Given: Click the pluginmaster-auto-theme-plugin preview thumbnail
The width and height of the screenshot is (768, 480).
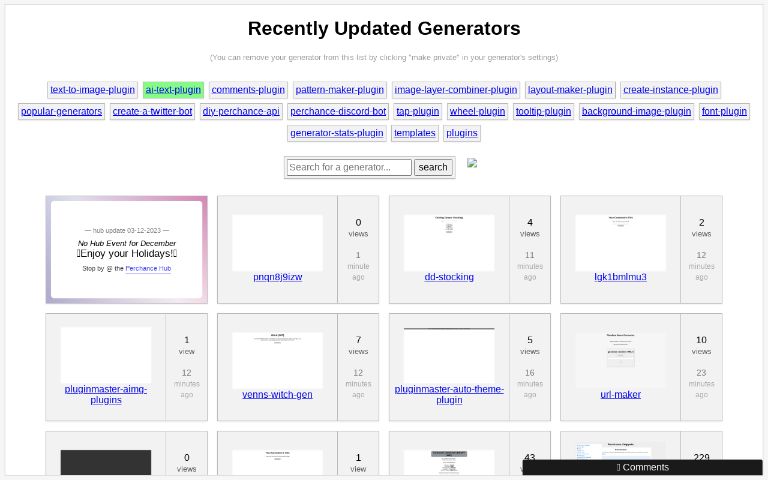Looking at the screenshot, I should [x=449, y=355].
